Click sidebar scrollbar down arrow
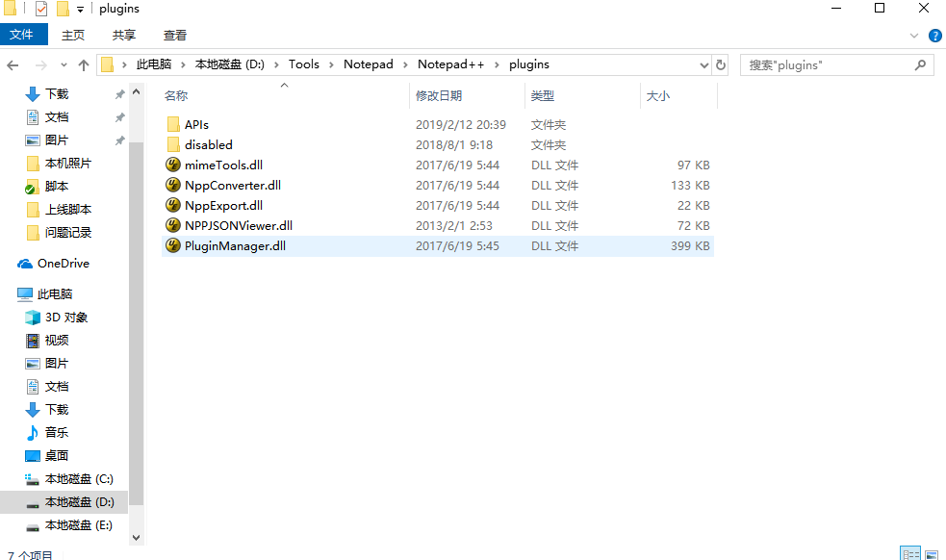 coord(137,538)
